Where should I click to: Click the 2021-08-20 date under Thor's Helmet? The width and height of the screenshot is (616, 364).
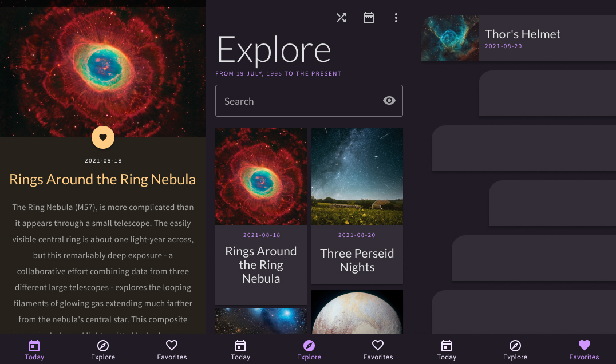(503, 46)
